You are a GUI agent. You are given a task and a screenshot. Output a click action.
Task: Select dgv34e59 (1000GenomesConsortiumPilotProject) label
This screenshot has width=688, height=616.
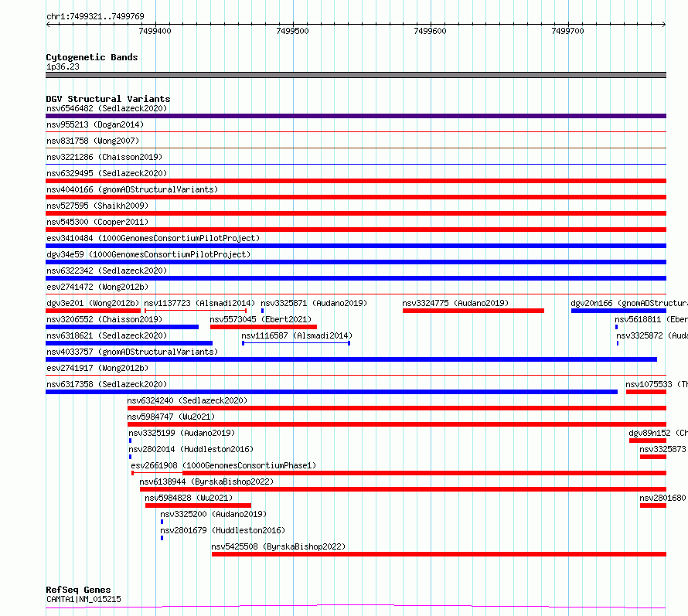click(148, 254)
